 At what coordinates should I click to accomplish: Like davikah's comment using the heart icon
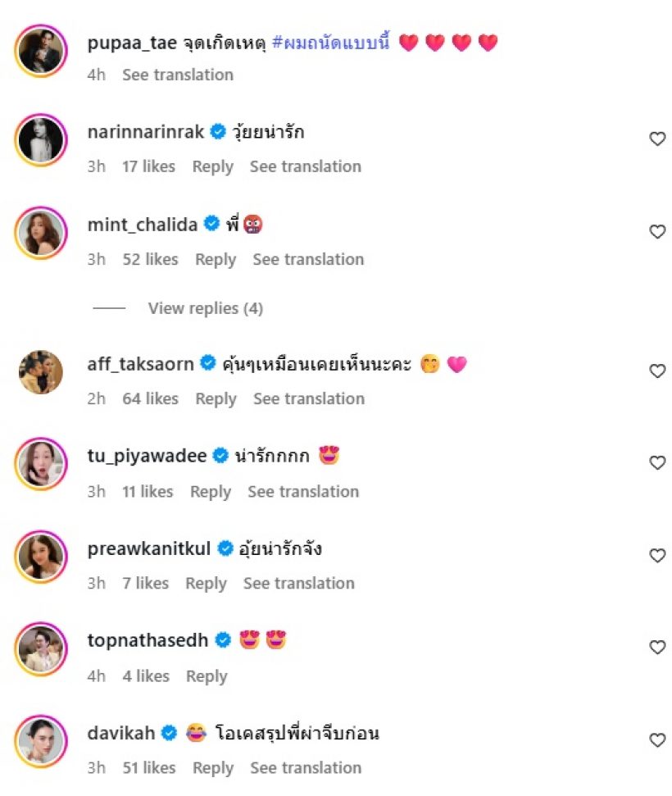(x=657, y=740)
